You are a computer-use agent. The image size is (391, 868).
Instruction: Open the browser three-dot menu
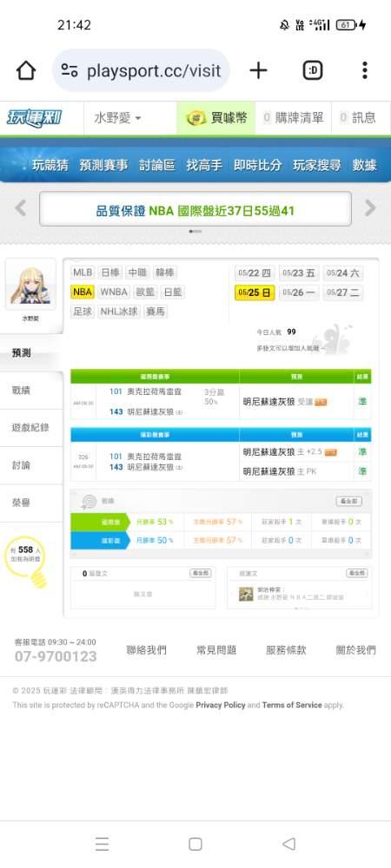click(x=364, y=70)
